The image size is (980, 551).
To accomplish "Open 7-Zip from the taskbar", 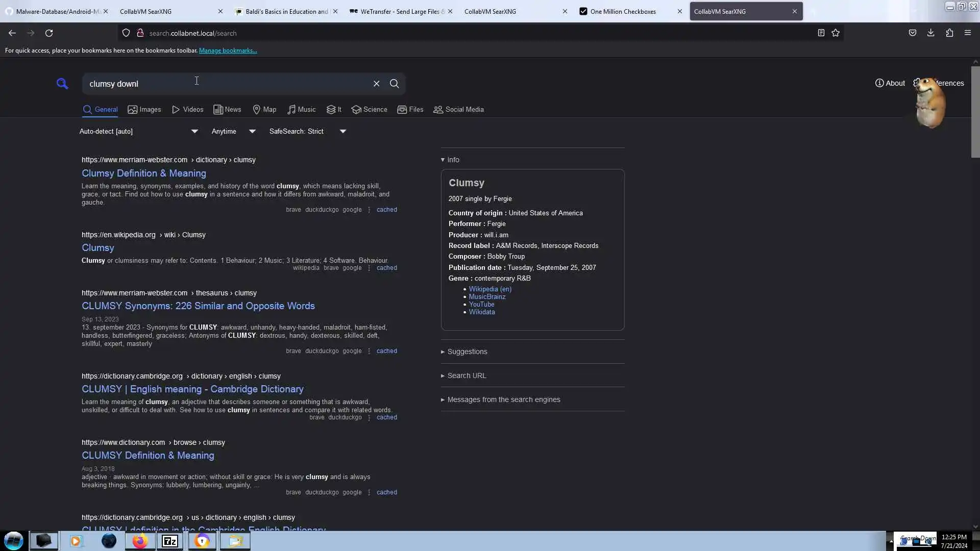I will [x=170, y=541].
